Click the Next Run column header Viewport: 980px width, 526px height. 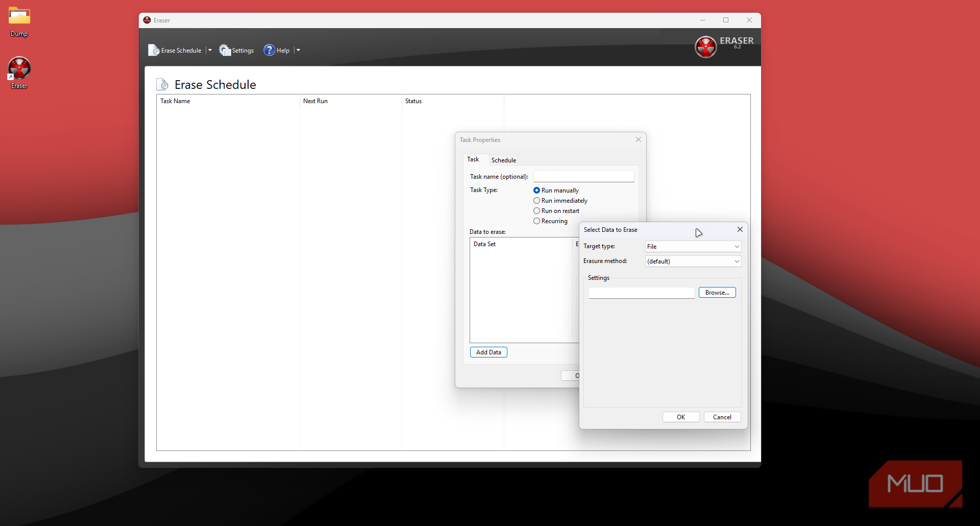point(351,101)
